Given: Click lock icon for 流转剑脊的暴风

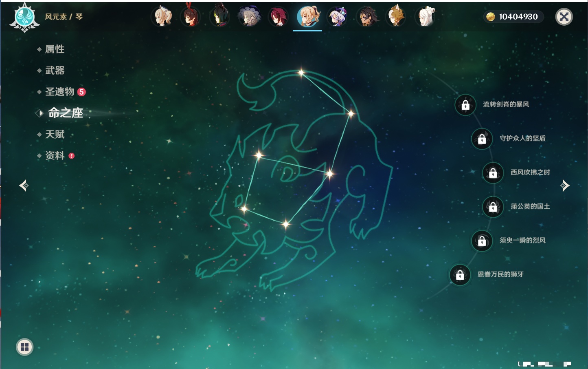Looking at the screenshot, I should coord(465,105).
